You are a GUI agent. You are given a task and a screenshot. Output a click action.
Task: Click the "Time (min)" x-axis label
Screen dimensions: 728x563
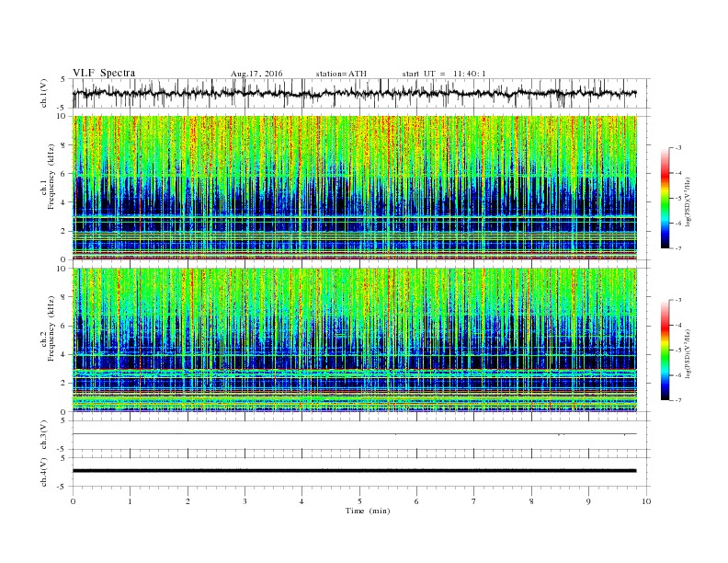coord(368,511)
